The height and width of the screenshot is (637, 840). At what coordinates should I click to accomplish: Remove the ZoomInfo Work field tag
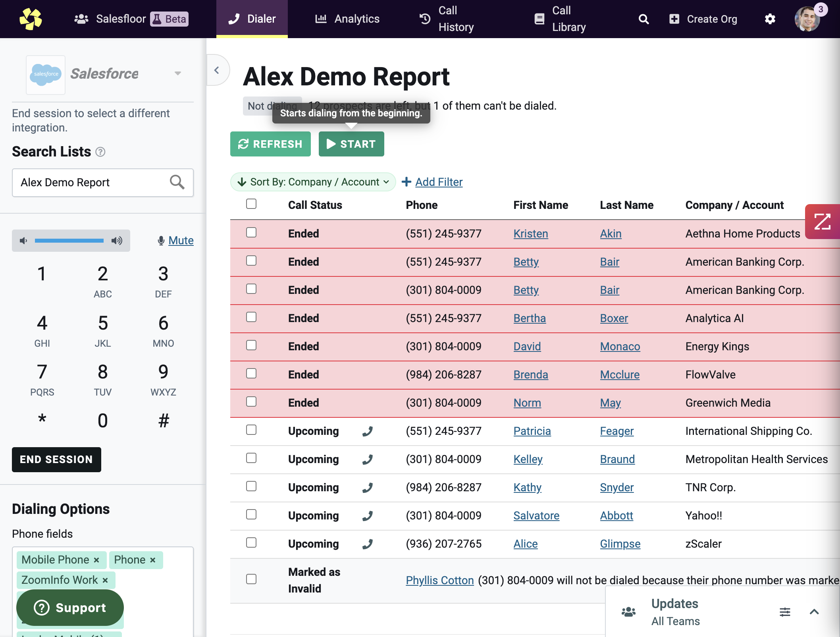pos(105,580)
